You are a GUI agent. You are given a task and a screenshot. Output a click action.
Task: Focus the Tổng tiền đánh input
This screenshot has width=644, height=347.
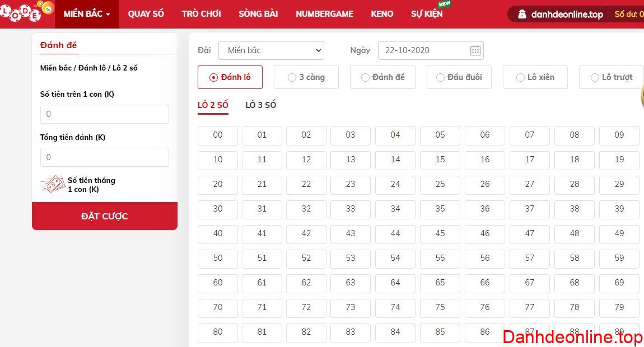click(x=105, y=157)
